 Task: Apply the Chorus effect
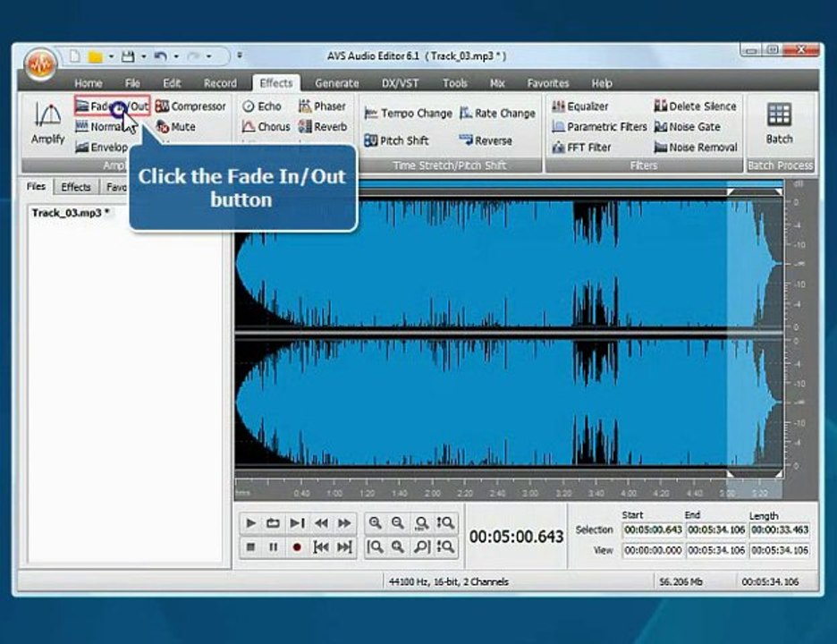[266, 127]
